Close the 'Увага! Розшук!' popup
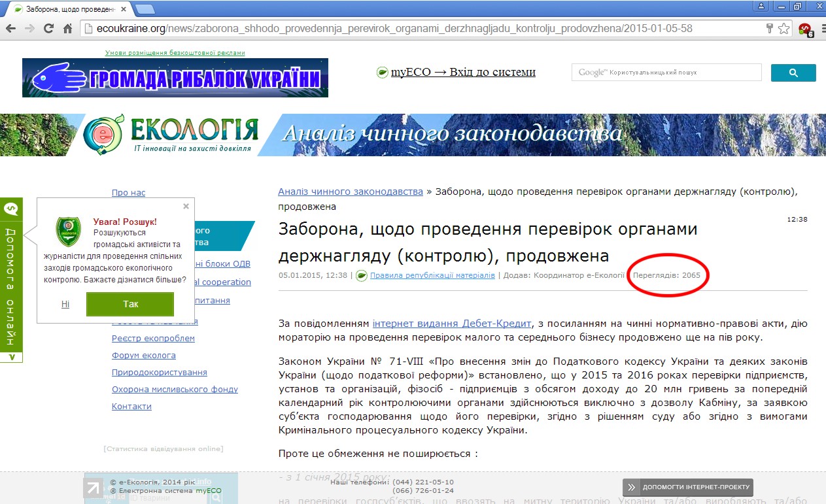 point(186,206)
